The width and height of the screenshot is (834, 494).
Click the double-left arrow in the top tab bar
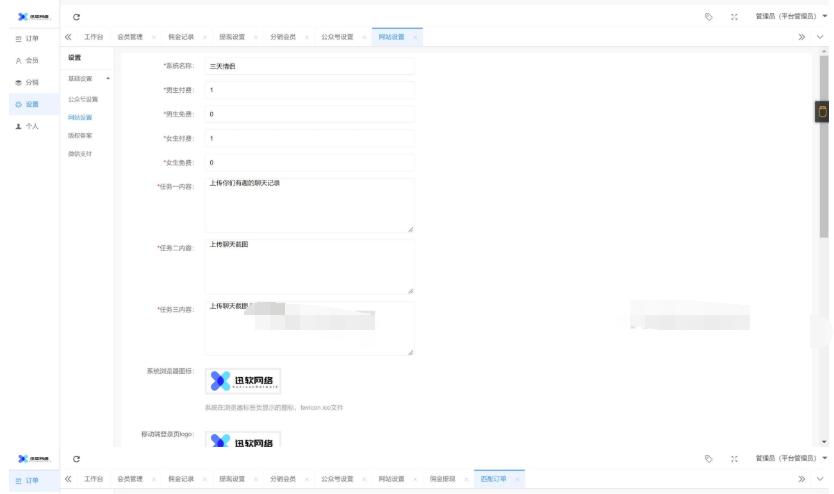pos(68,37)
